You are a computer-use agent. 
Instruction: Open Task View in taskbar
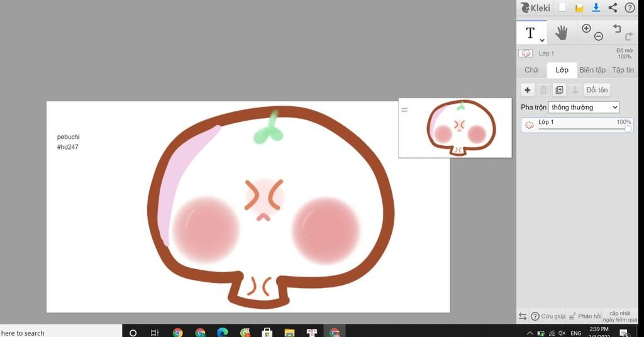tap(155, 333)
